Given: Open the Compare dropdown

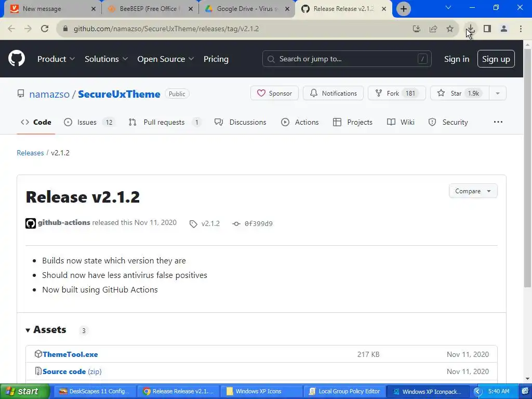Looking at the screenshot, I should [x=473, y=191].
